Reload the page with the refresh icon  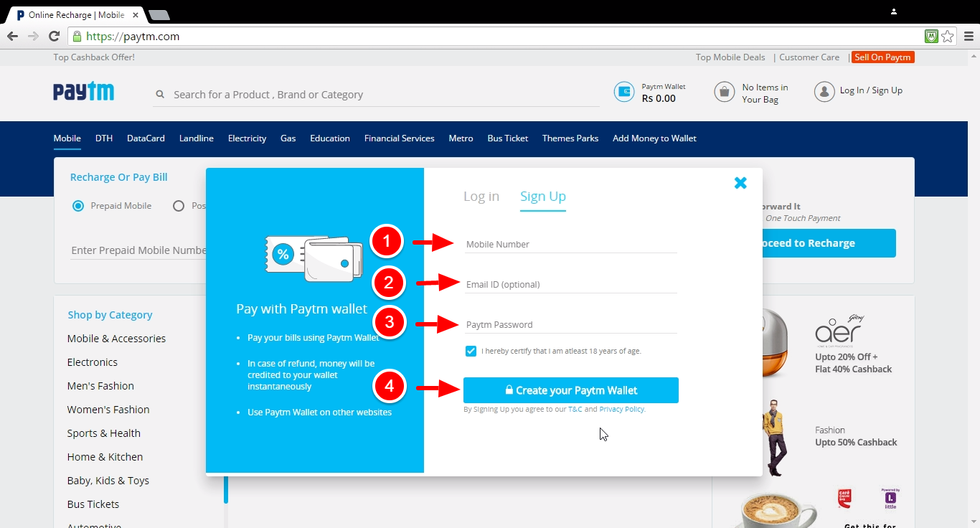point(54,37)
